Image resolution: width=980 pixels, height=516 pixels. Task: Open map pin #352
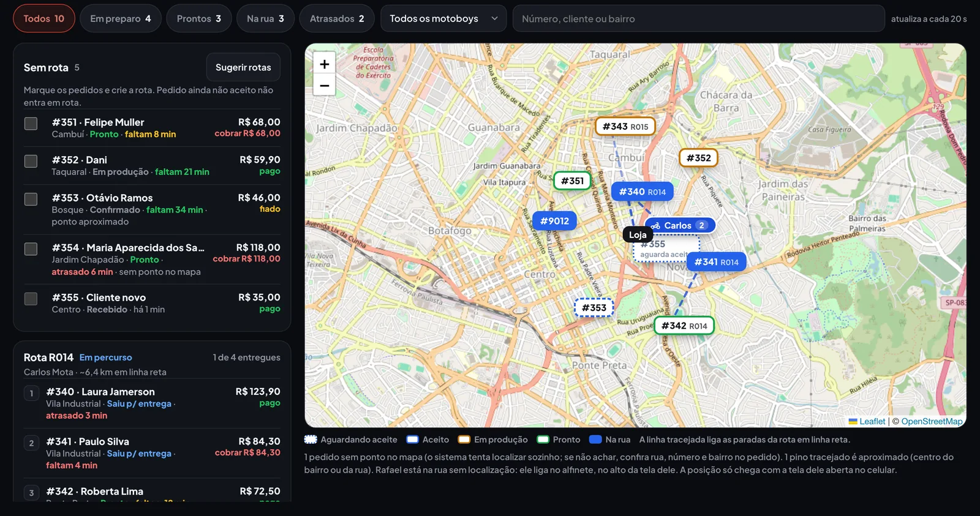click(x=698, y=158)
